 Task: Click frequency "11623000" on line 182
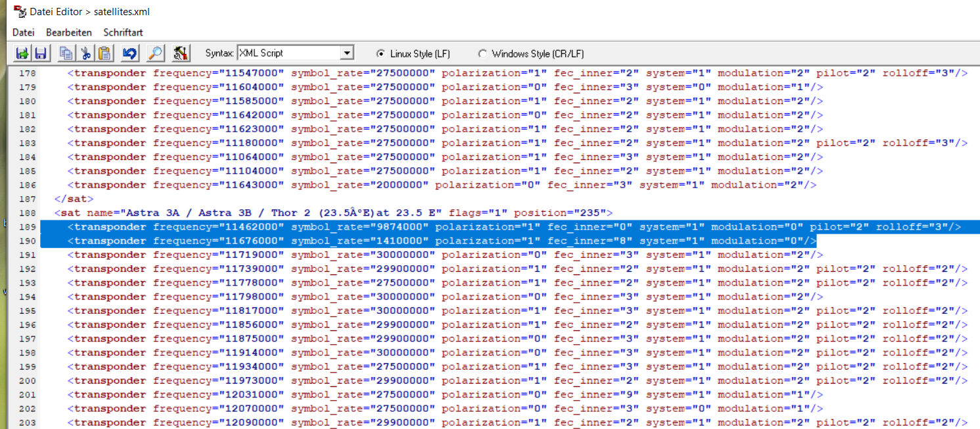[252, 129]
